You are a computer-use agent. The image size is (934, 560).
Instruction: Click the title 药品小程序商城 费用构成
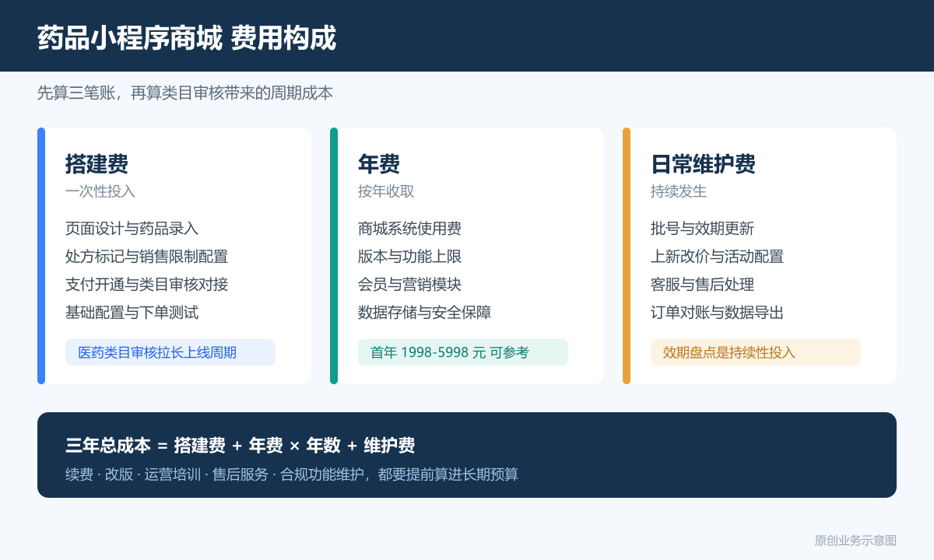(187, 37)
